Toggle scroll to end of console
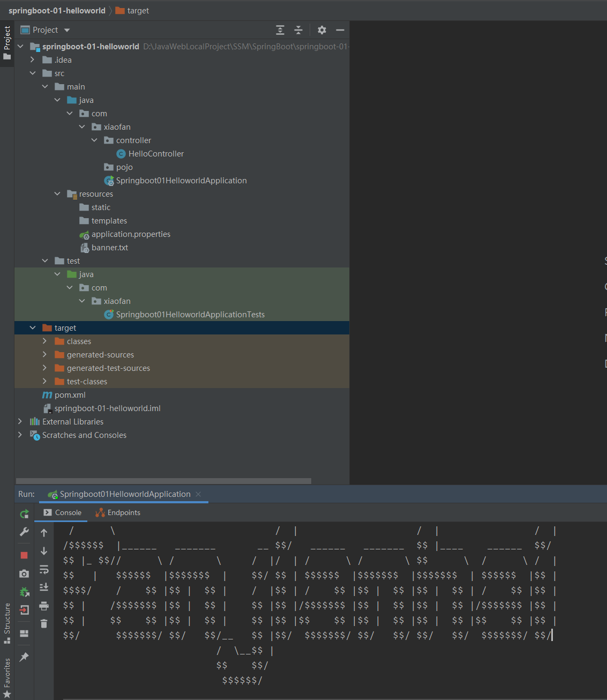607x700 pixels. pos(44,587)
